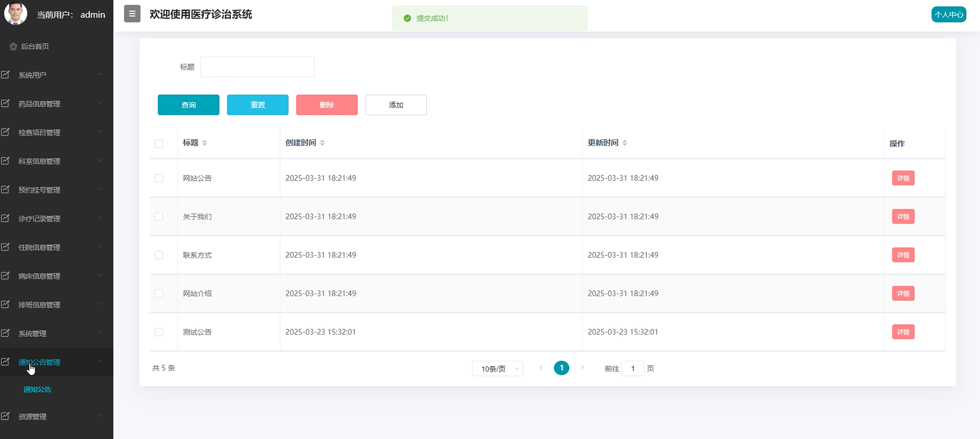Click the 添加 button
980x439 pixels.
396,105
